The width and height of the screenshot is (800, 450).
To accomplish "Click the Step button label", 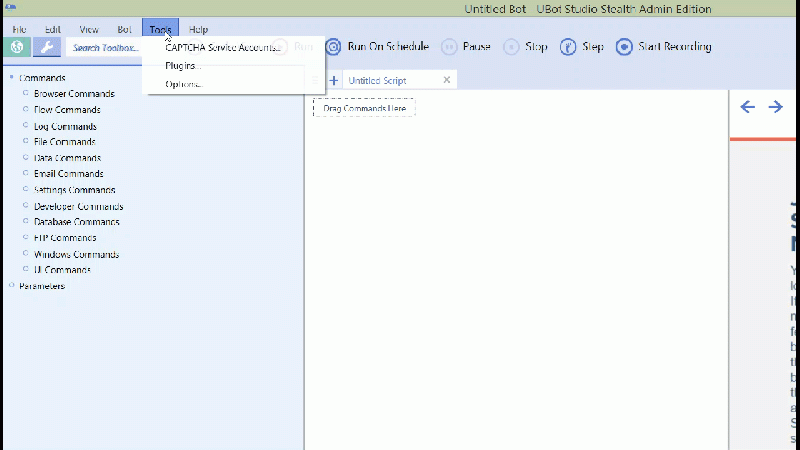I will 593,46.
